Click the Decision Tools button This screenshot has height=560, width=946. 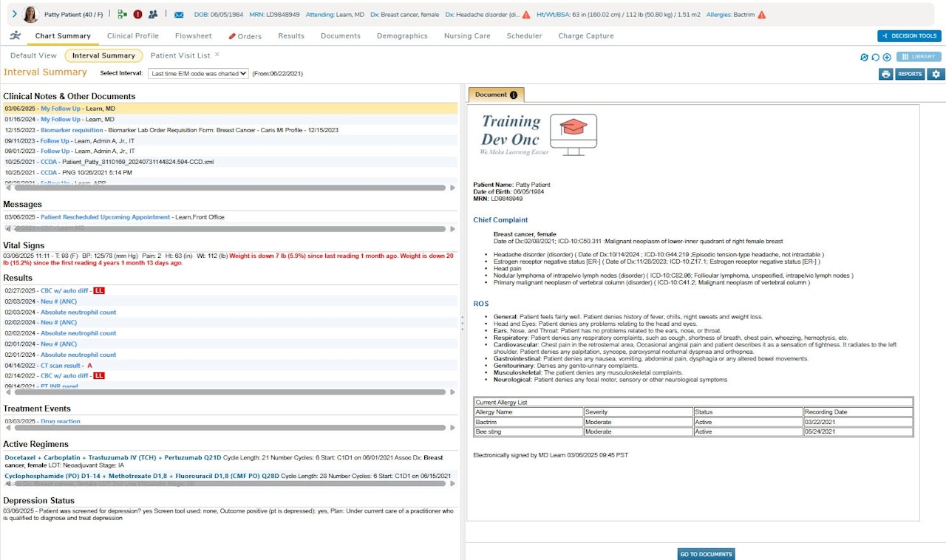(x=909, y=35)
